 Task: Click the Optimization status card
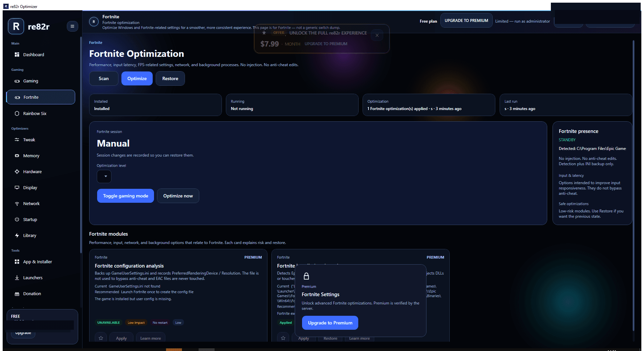[x=429, y=105]
